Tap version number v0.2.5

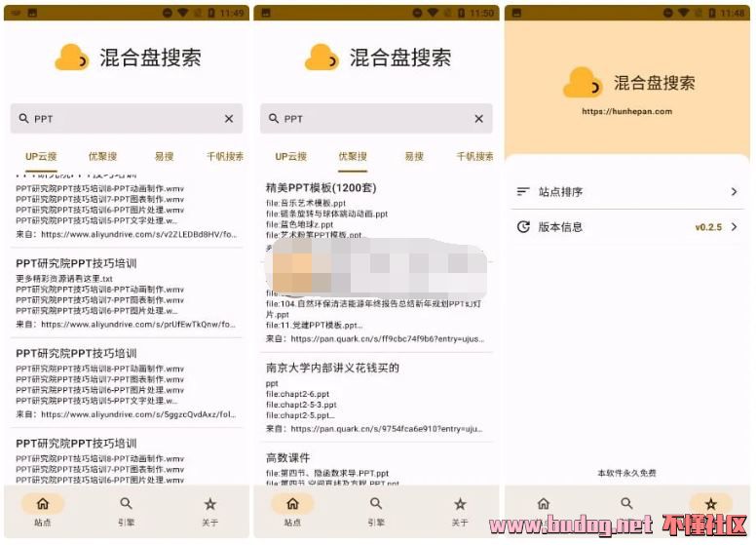(708, 227)
